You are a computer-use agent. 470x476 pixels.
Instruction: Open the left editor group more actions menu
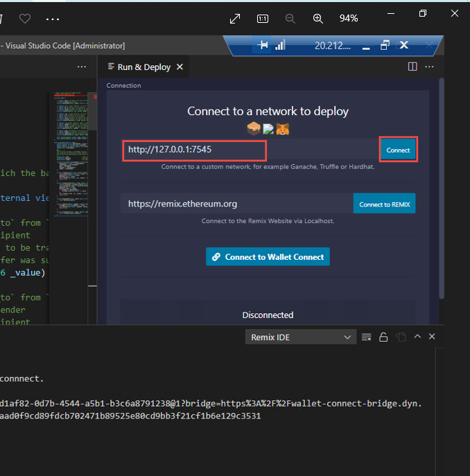pos(82,67)
